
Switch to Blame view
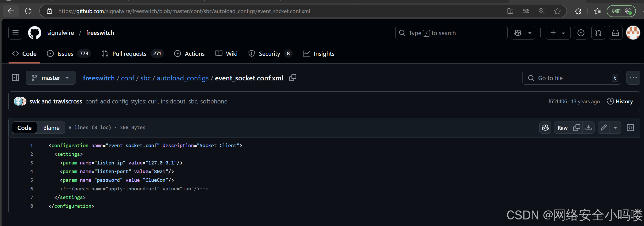[x=51, y=128]
